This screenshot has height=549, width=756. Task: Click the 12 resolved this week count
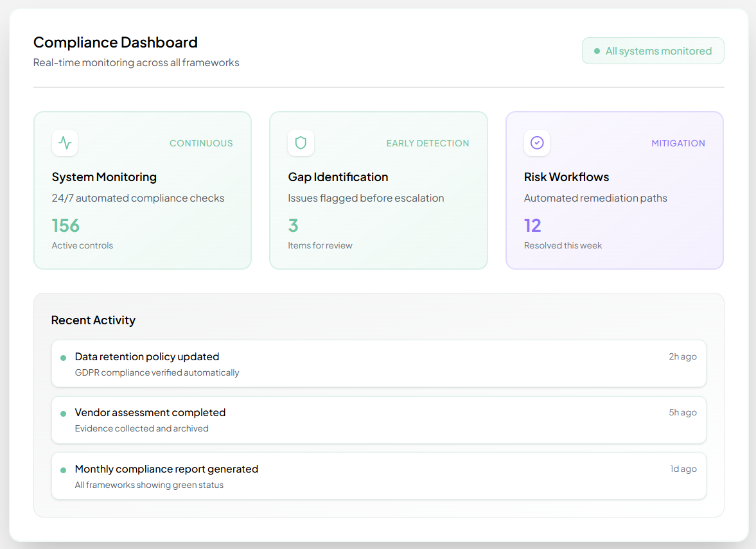click(x=532, y=225)
